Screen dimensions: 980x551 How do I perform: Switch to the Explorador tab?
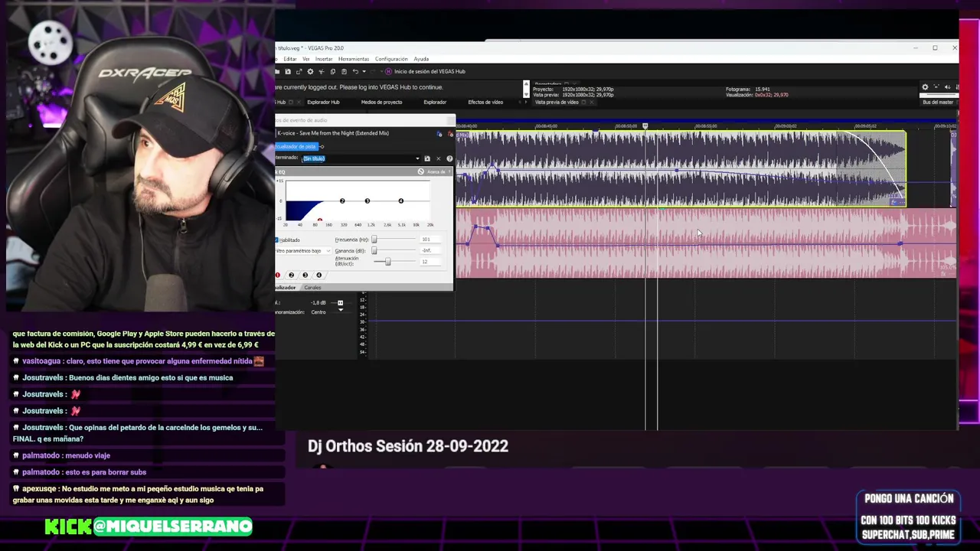click(435, 102)
